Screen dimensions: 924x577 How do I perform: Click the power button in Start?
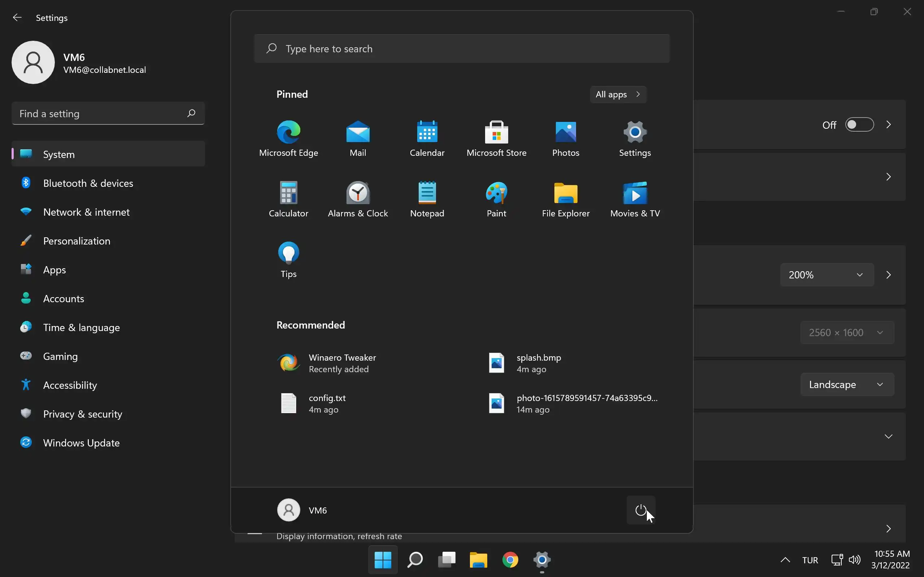pyautogui.click(x=640, y=510)
